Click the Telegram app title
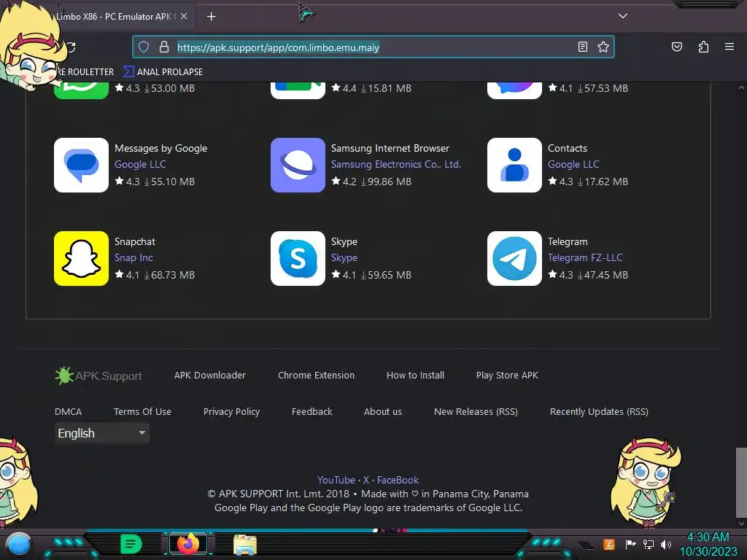 tap(568, 241)
